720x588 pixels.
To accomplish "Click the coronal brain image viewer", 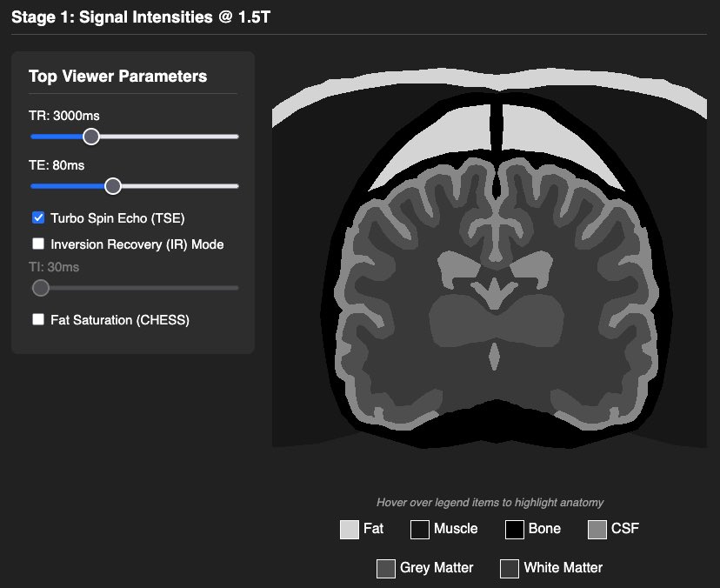I will pyautogui.click(x=490, y=257).
